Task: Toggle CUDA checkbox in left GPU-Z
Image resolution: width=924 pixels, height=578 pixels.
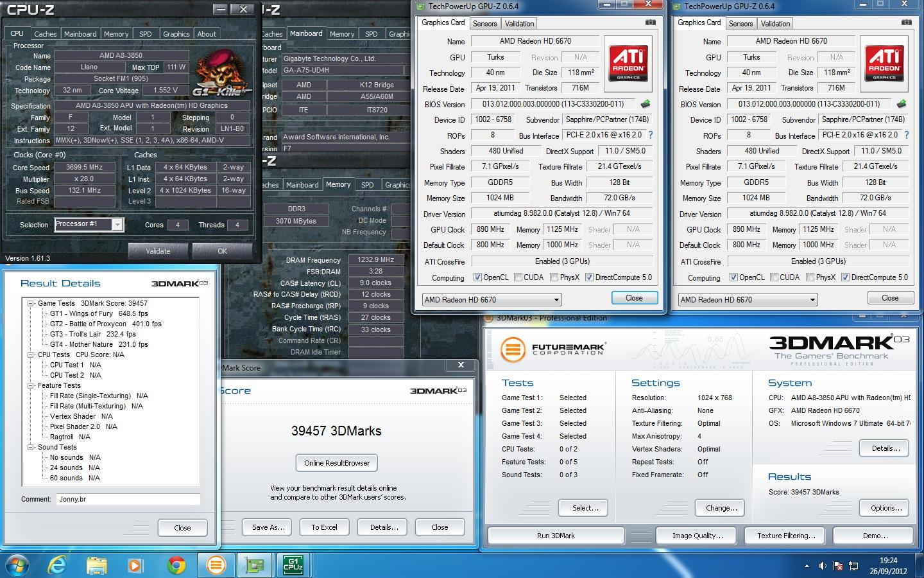Action: [x=518, y=277]
